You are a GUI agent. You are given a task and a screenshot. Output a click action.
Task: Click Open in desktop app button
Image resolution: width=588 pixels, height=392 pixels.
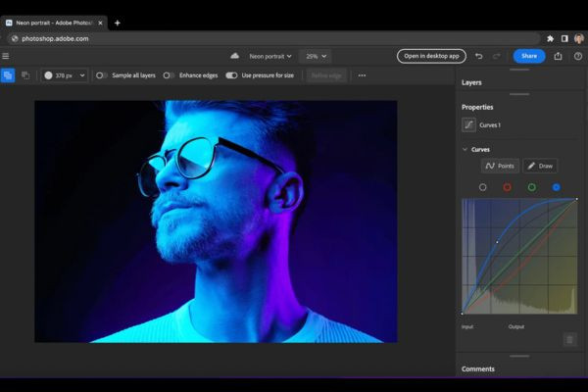(x=431, y=56)
